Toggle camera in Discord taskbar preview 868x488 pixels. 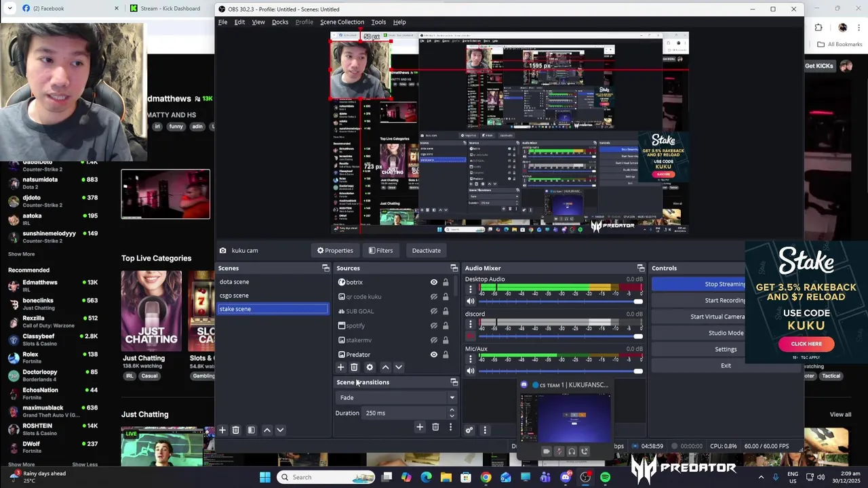547,451
